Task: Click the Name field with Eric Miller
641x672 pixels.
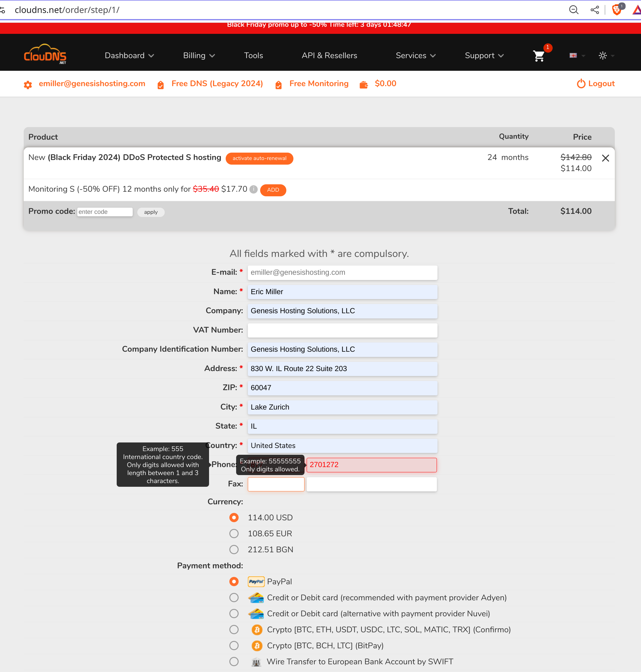Action: click(x=342, y=292)
